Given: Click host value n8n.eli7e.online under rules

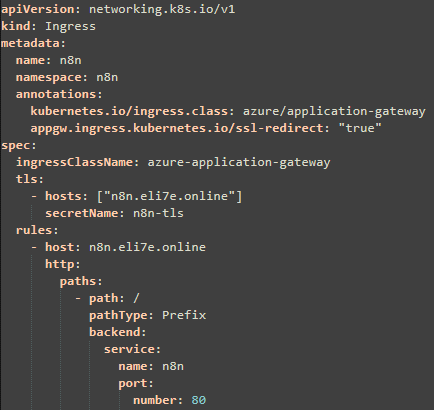Looking at the screenshot, I should (147, 247).
